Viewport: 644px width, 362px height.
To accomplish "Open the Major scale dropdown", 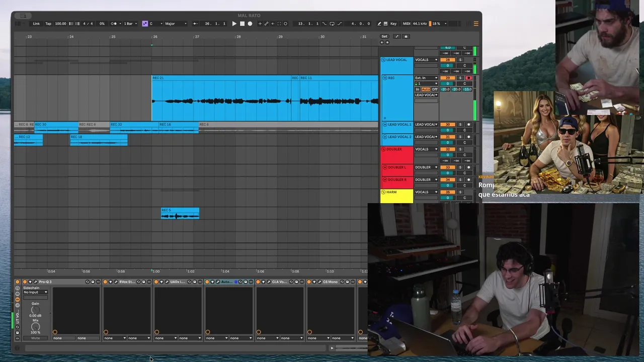I will click(176, 24).
